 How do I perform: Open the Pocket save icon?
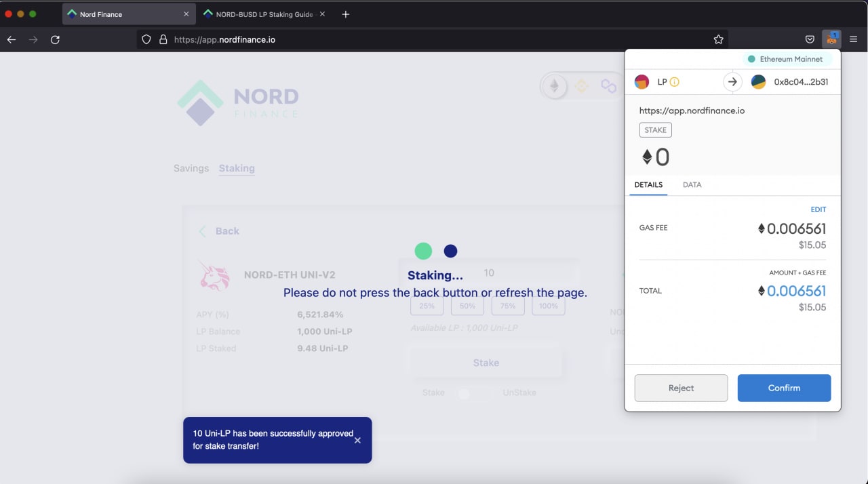coord(810,39)
